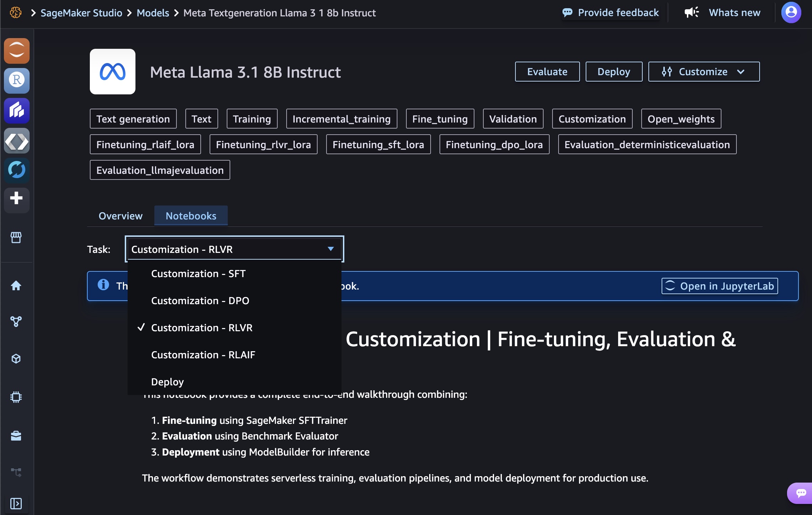Viewport: 812px width, 515px height.
Task: Open JupyterLab app from sidebar
Action: click(x=16, y=51)
